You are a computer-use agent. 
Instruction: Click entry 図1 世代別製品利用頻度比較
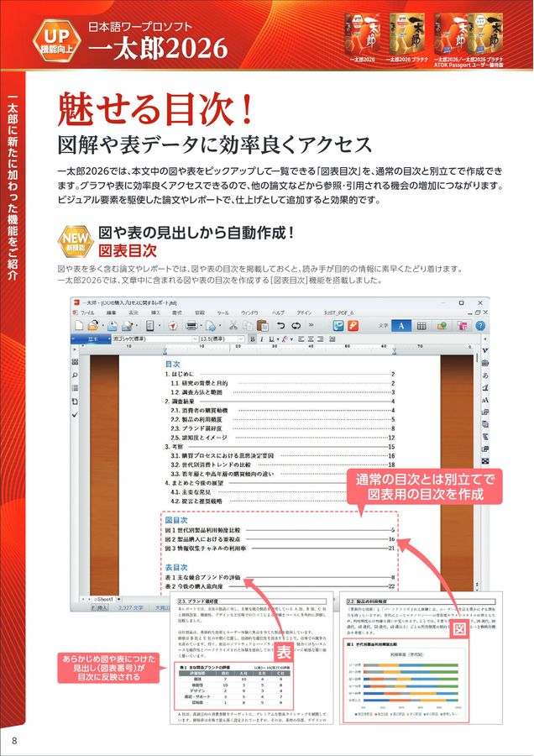click(x=202, y=530)
